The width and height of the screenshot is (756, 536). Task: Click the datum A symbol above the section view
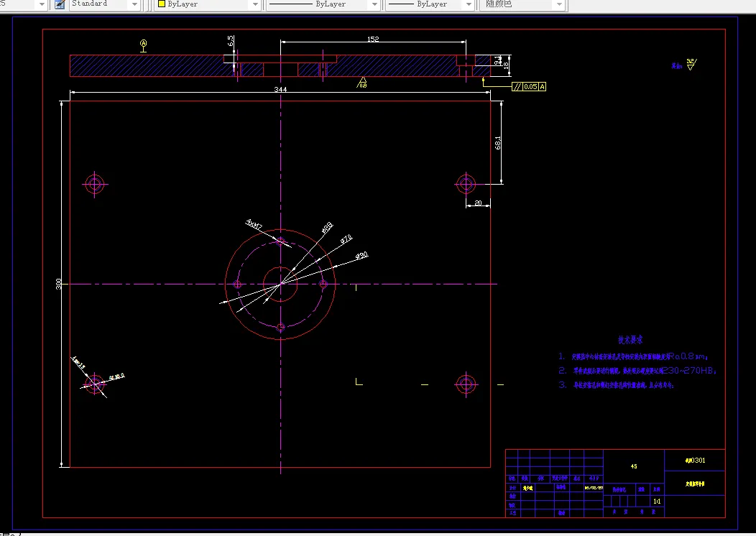click(143, 45)
